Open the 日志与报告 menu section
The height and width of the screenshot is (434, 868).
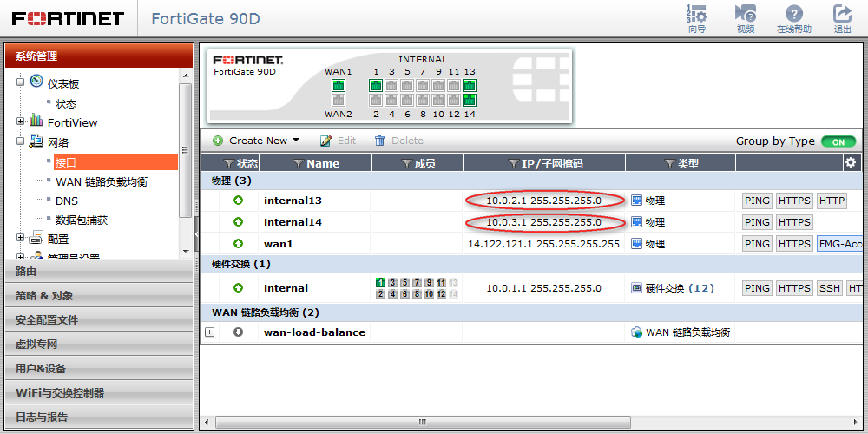99,418
